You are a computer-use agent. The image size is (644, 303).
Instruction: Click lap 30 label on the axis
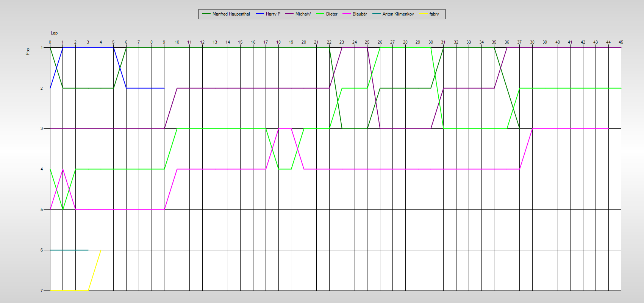tap(431, 42)
